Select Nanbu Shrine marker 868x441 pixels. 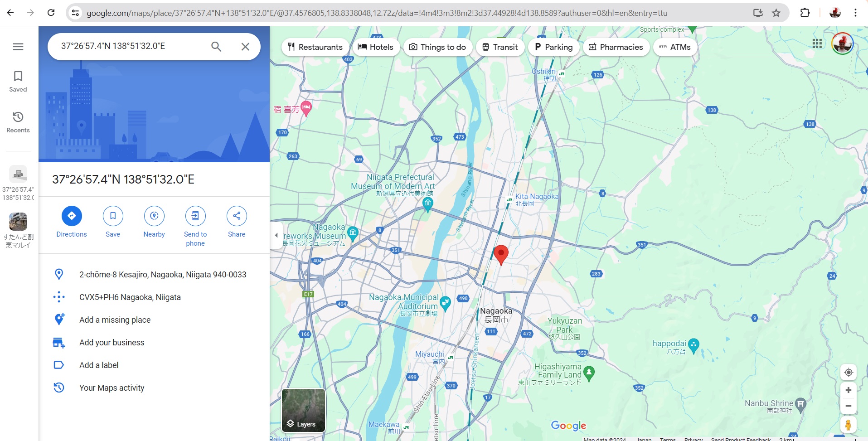tap(801, 404)
